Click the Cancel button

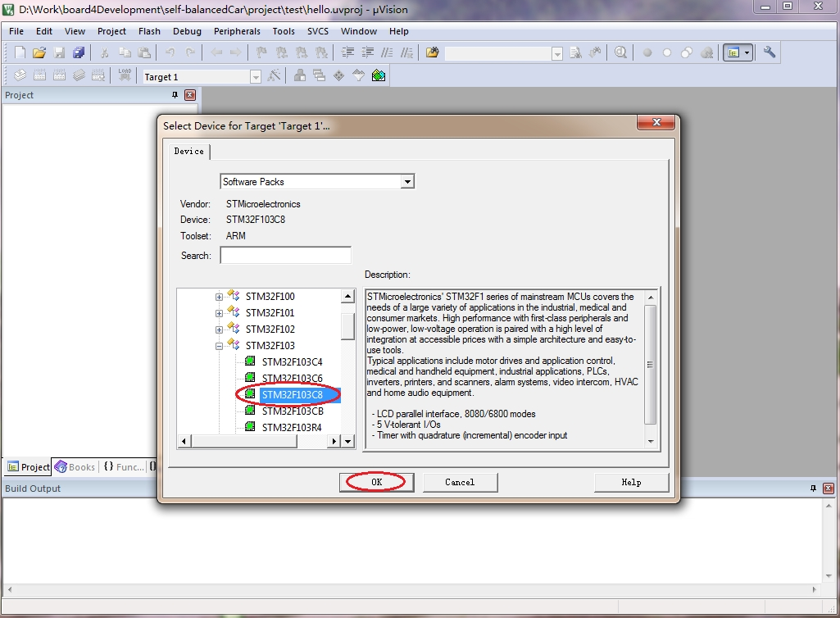pos(461,482)
